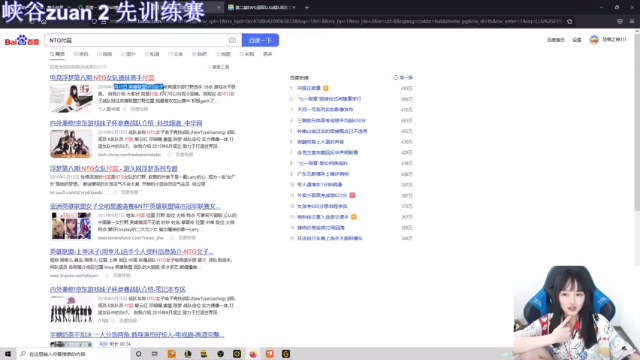Open hot search item number 7
Screen dimensions: 640x360
[x=327, y=153]
